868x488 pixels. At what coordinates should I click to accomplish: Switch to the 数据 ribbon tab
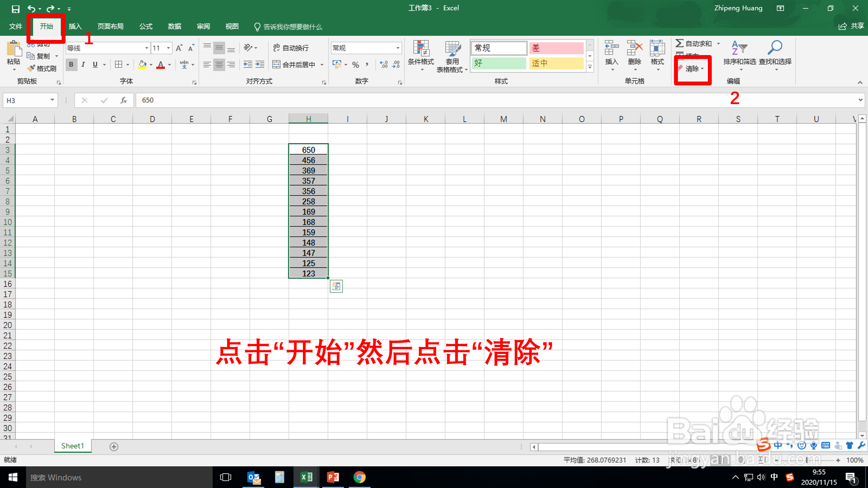(174, 26)
